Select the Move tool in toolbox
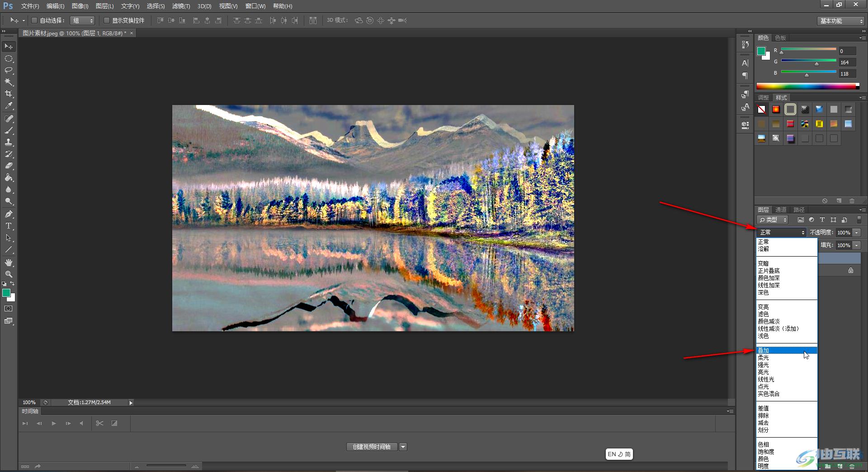This screenshot has height=472, width=868. 9,47
